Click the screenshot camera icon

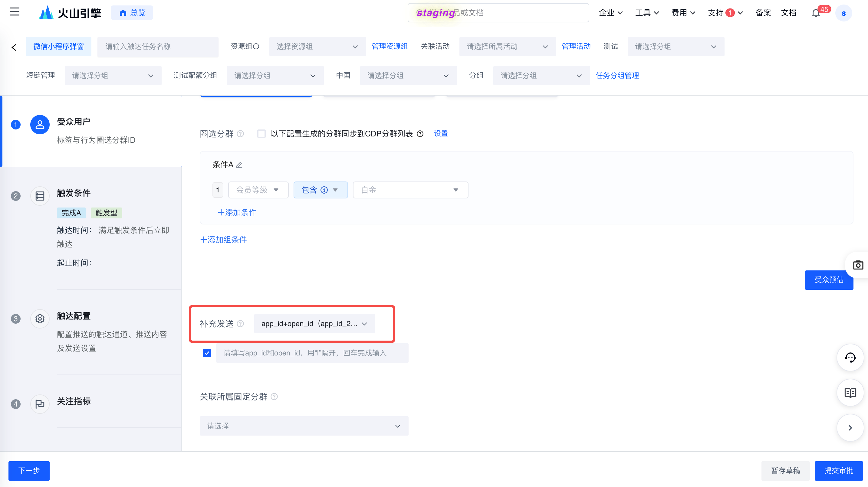point(858,265)
